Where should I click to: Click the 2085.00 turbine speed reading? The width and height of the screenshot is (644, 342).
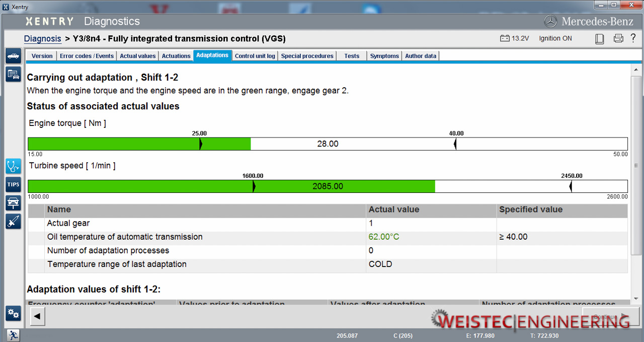click(328, 186)
